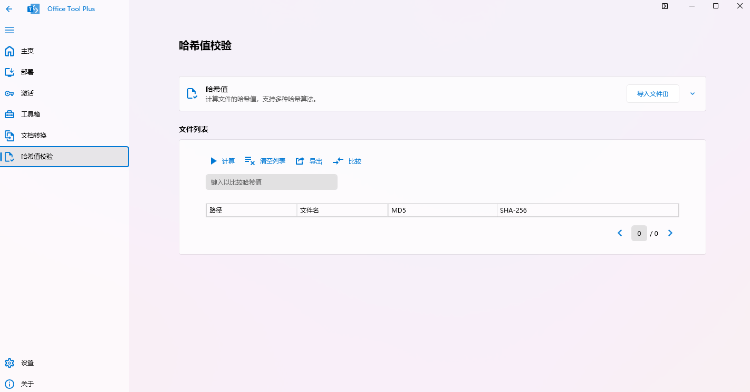Image resolution: width=750 pixels, height=392 pixels.
Task: Click the 导入文件 import files button
Action: click(x=652, y=94)
